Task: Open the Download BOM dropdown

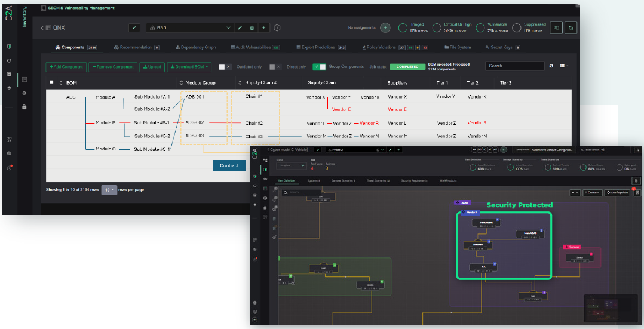Action: tap(189, 66)
